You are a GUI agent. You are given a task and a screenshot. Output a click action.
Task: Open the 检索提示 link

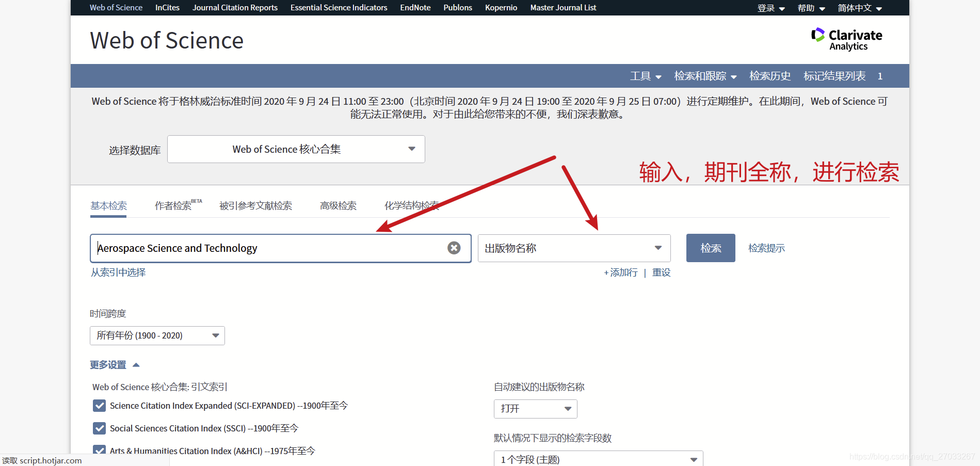767,248
